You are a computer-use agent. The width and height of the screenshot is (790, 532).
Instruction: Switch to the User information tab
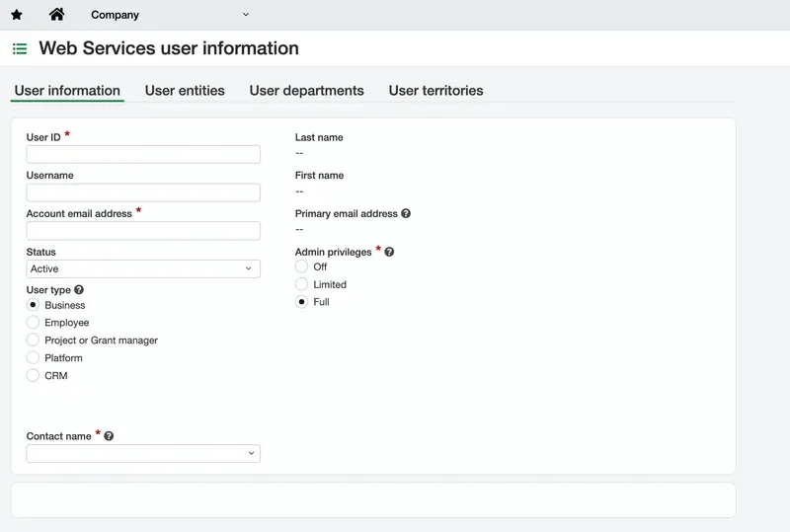tap(67, 91)
